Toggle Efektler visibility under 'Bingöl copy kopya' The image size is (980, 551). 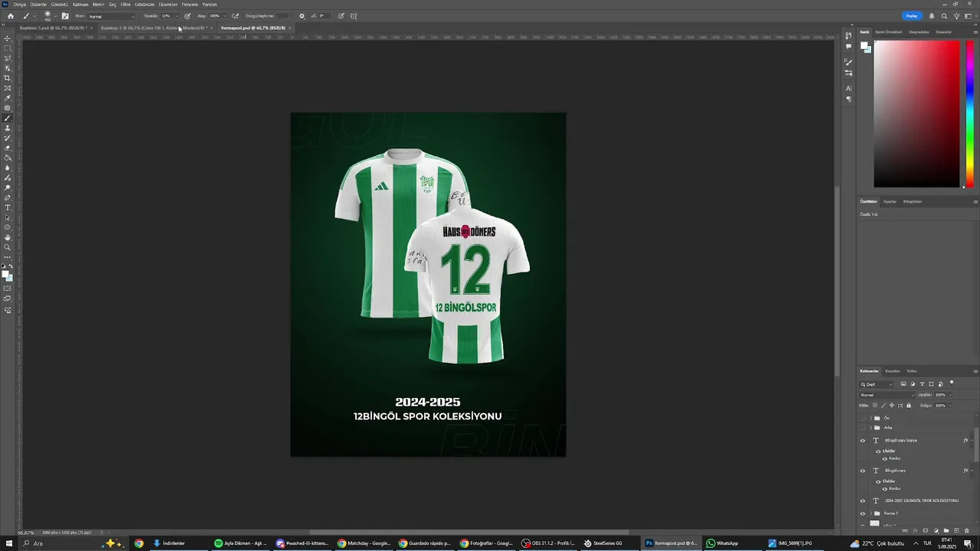pyautogui.click(x=878, y=452)
